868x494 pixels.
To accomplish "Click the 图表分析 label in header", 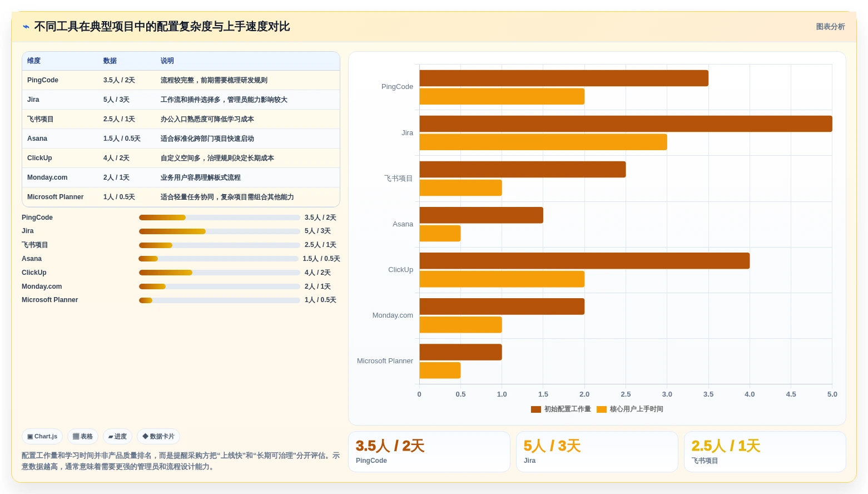I will coord(830,27).
